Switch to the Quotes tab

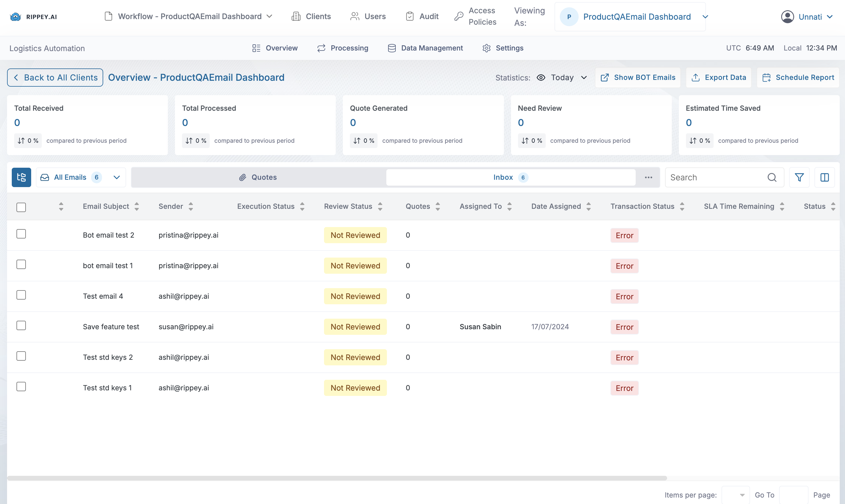[x=258, y=177]
